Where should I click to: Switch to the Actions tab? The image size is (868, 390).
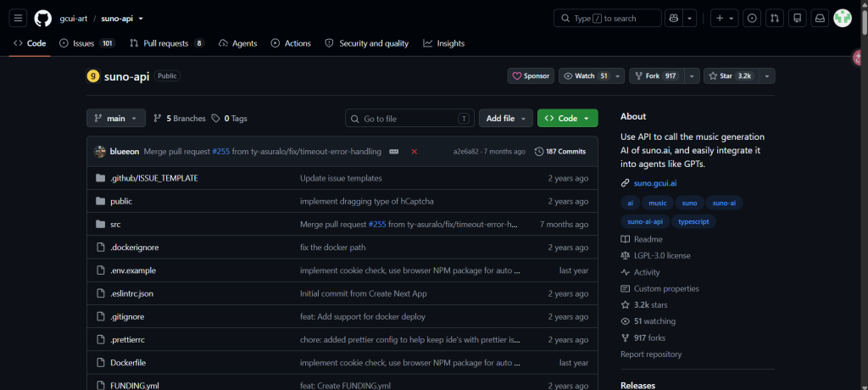pos(291,43)
